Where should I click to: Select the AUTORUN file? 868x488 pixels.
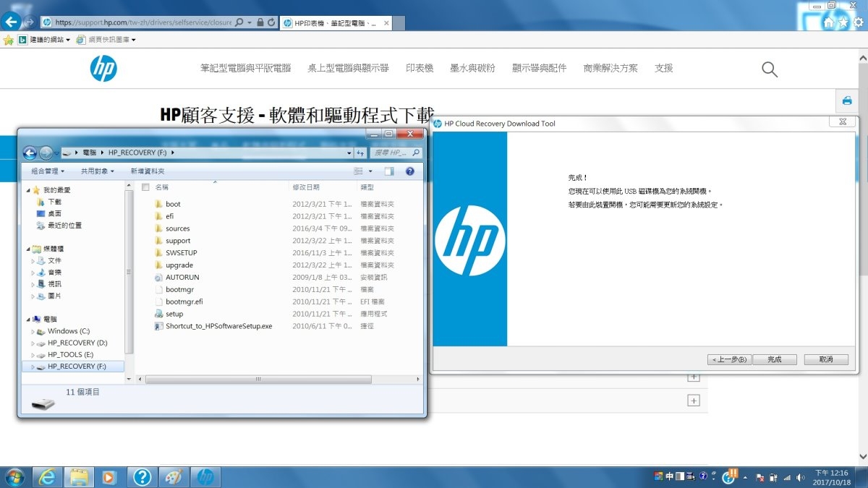click(182, 277)
